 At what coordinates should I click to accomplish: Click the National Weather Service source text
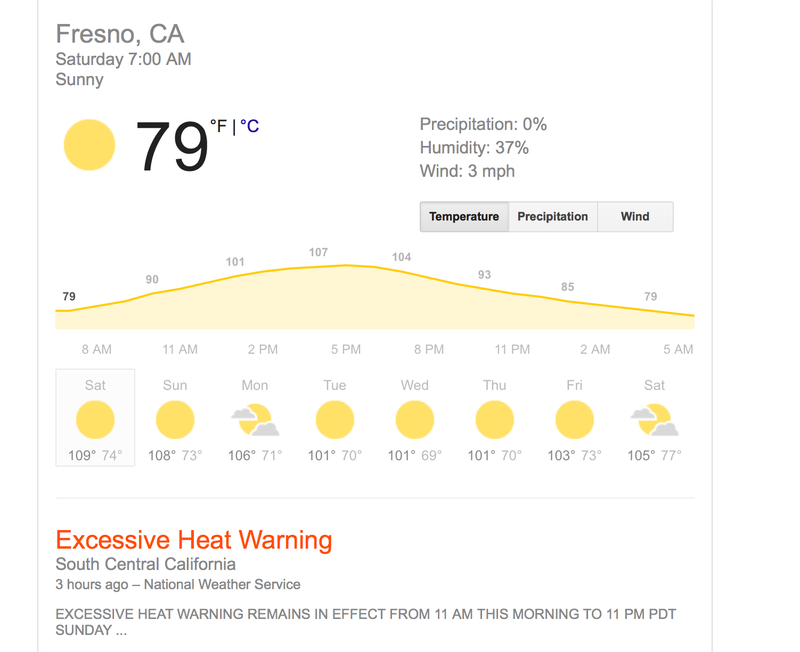click(222, 584)
